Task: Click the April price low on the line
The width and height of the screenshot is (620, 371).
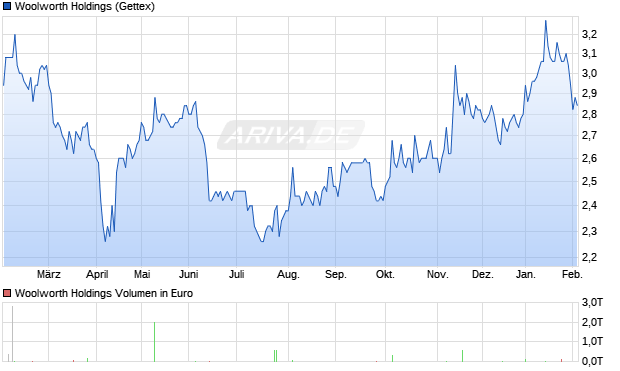Action: click(x=105, y=241)
